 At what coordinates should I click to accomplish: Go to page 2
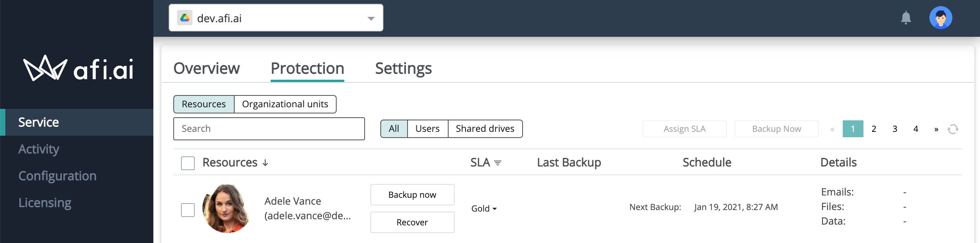pos(874,129)
